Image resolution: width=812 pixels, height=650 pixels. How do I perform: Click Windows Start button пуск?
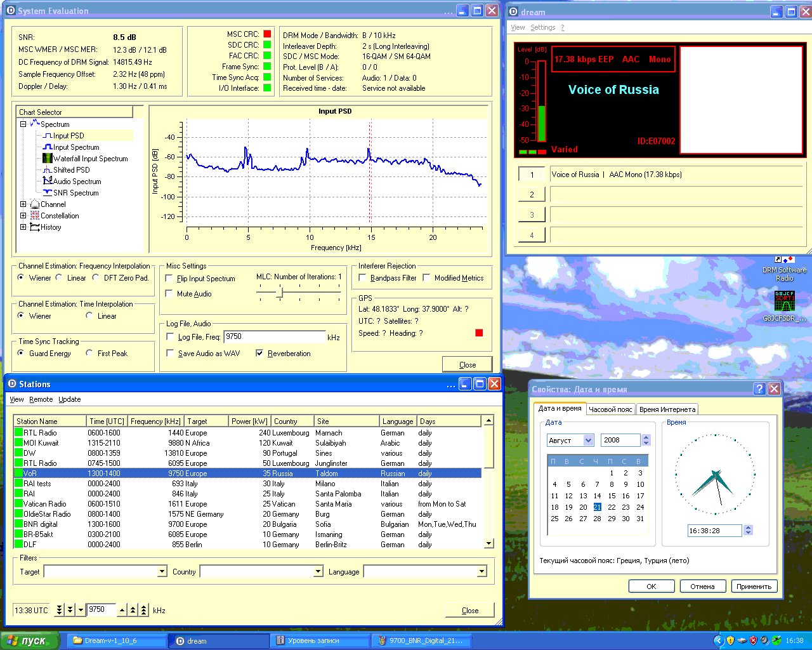(x=30, y=640)
